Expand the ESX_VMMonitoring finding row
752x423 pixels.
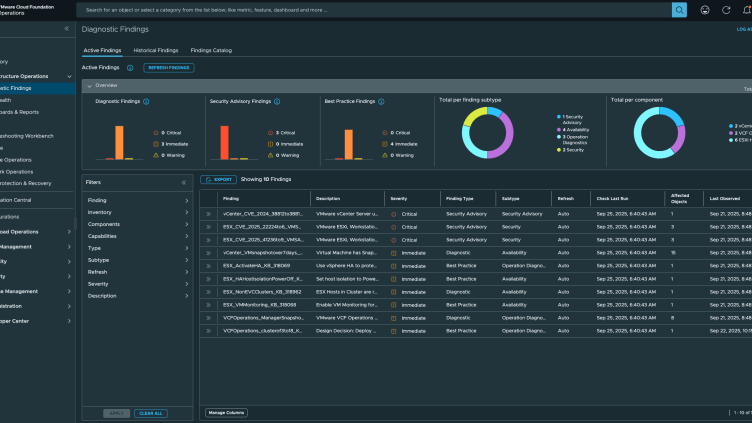(x=209, y=305)
